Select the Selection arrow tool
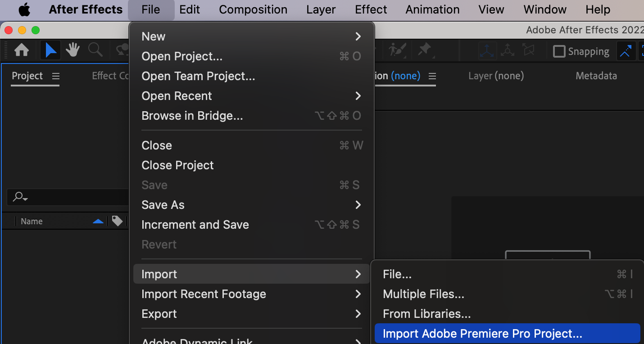The image size is (644, 344). [50, 50]
